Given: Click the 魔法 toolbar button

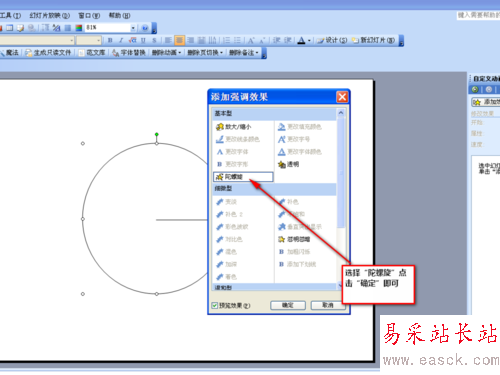Looking at the screenshot, I should pos(9,53).
